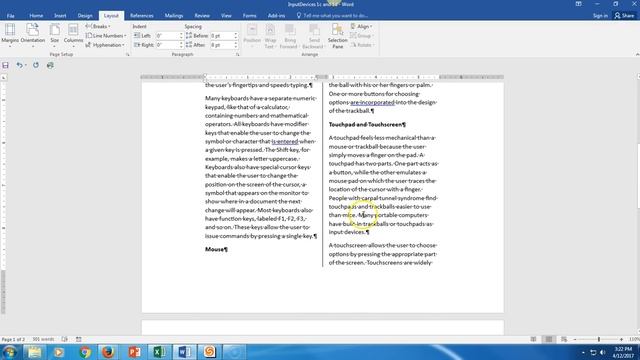This screenshot has width=640, height=360.
Task: Click the Indent Left value field
Action: click(167, 36)
